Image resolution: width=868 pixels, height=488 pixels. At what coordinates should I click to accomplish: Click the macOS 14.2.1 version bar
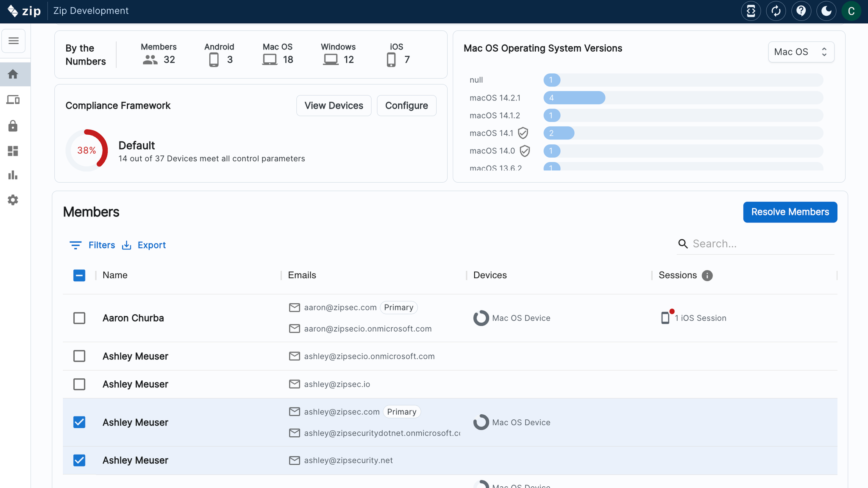point(574,98)
